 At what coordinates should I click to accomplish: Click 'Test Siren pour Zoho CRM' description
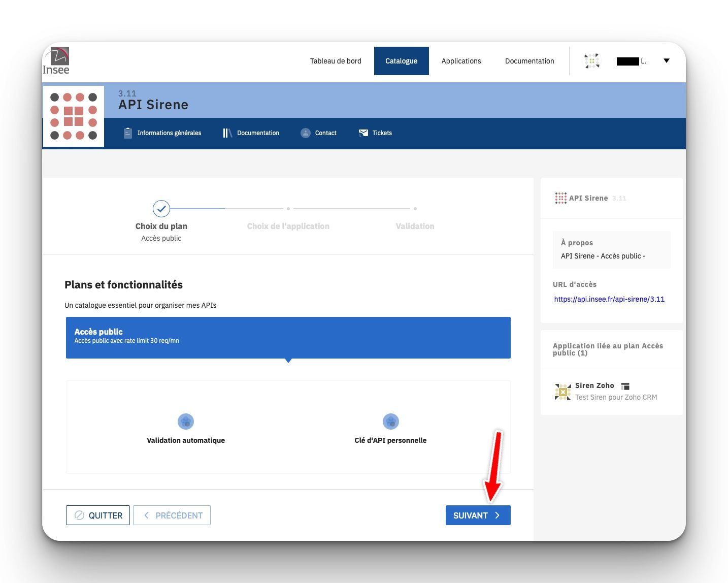[616, 397]
